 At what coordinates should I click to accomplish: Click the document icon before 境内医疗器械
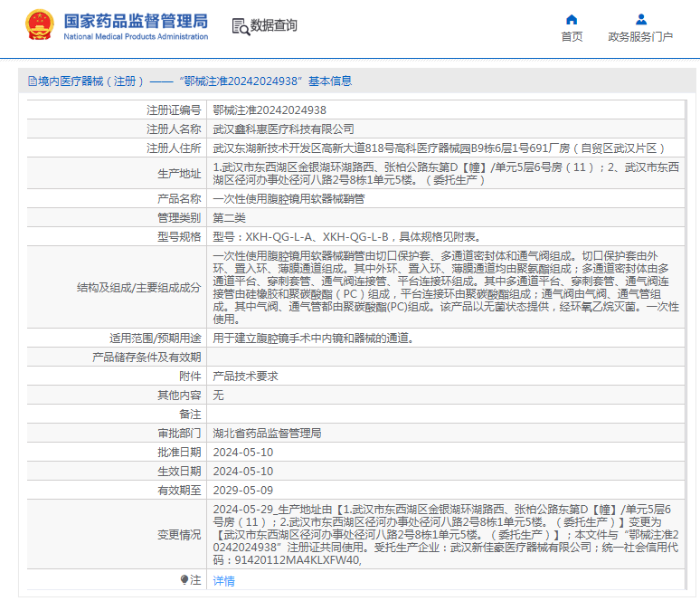[33, 81]
